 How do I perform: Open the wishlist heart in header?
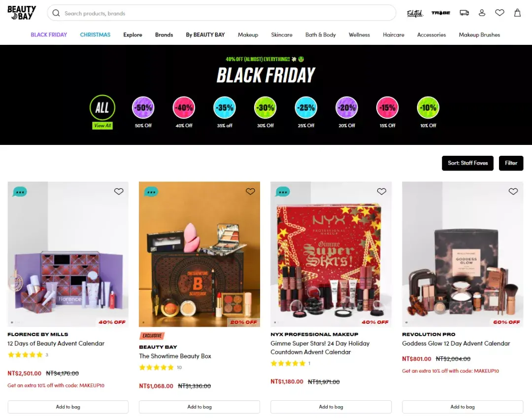coord(499,13)
